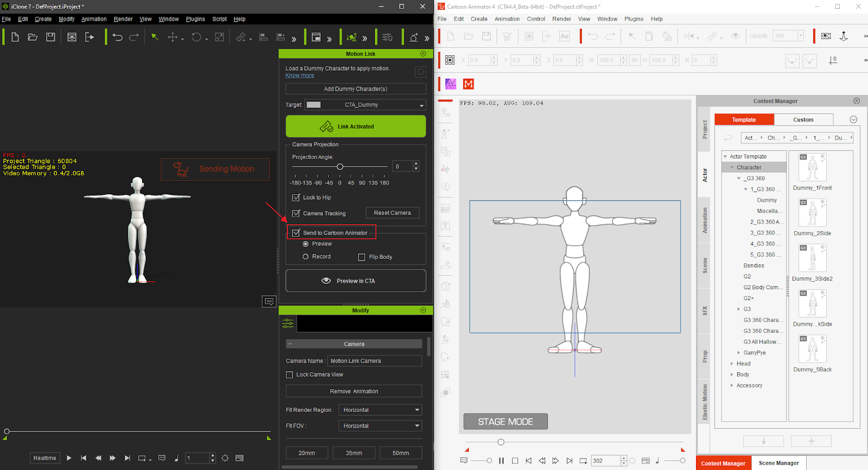The image size is (868, 470).
Task: Click Undo arrow in iClone toolbar
Action: pyautogui.click(x=117, y=37)
